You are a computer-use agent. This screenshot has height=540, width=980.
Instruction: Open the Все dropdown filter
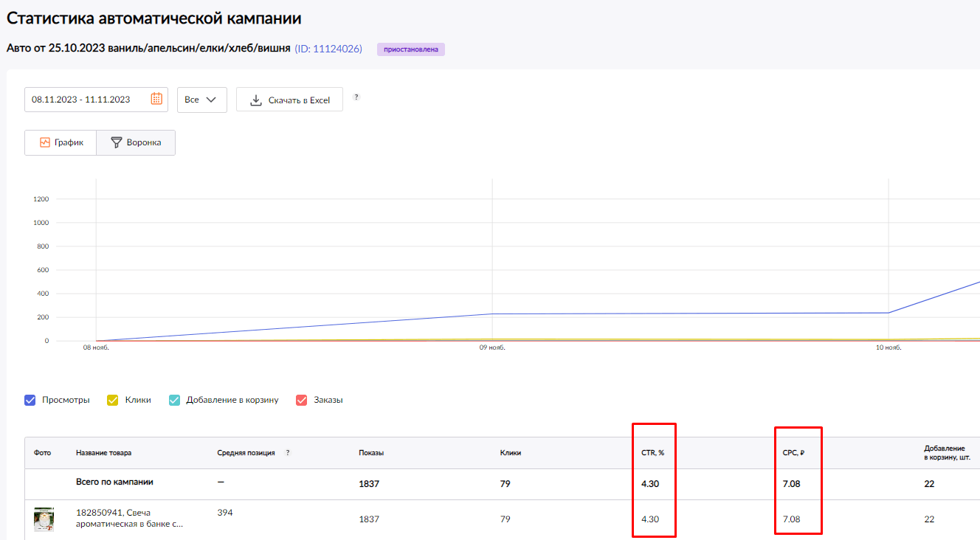202,100
